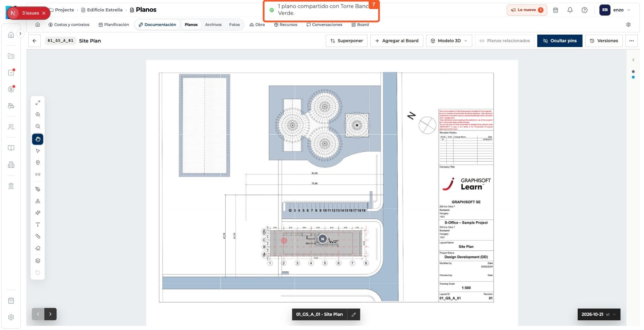Open the calendar icon in the top bar
Image resolution: width=644 pixels, height=330 pixels.
coord(556,10)
